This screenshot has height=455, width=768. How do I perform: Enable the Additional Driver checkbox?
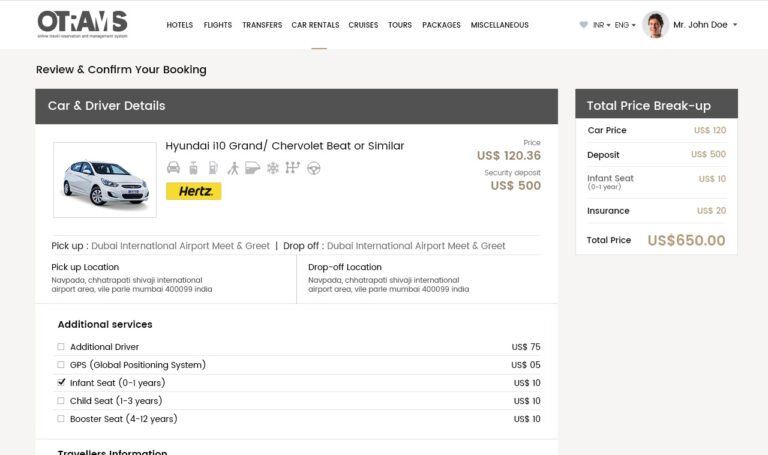pyautogui.click(x=61, y=347)
